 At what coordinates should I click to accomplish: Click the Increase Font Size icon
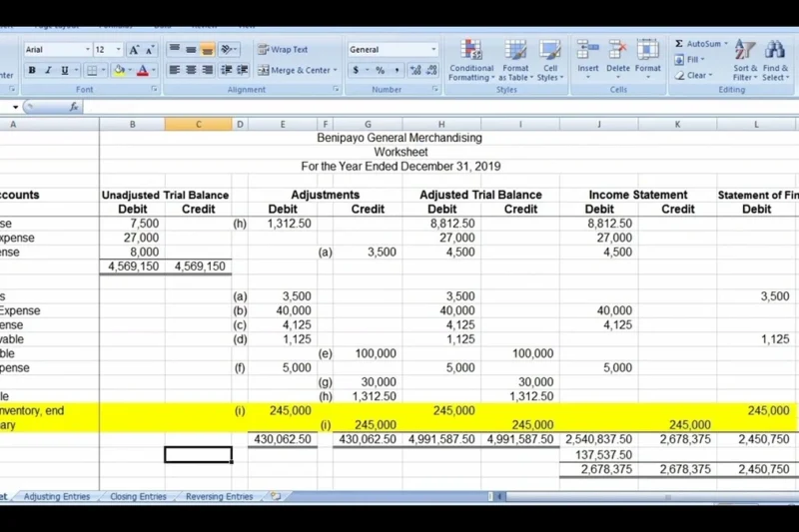click(x=135, y=49)
